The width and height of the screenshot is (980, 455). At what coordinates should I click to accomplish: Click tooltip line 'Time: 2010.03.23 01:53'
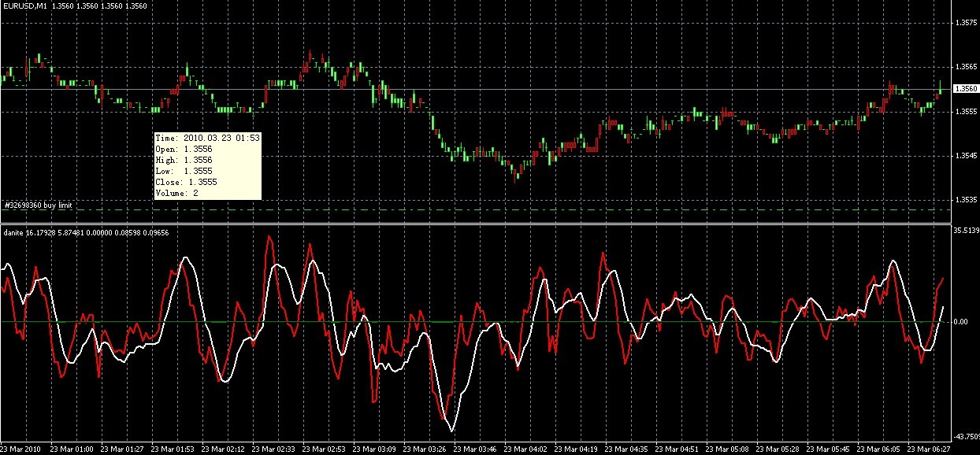209,138
